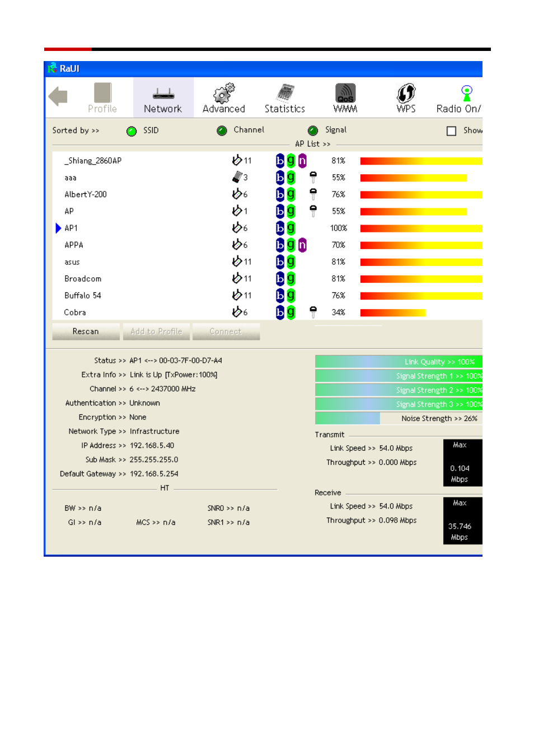Select the APPA network row

[x=268, y=245]
